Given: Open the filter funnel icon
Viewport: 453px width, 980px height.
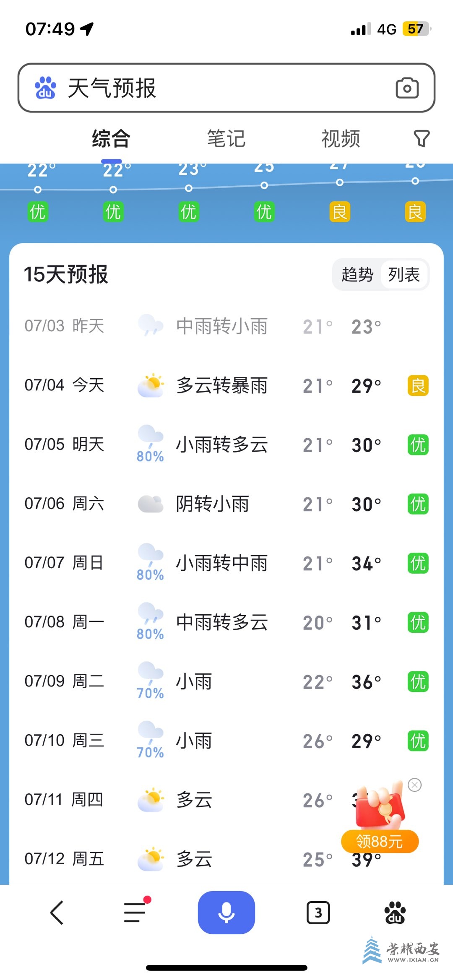Looking at the screenshot, I should 422,138.
